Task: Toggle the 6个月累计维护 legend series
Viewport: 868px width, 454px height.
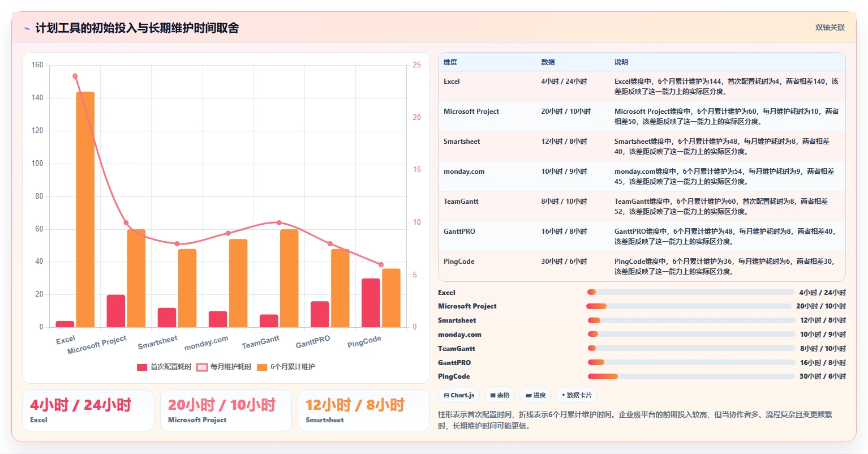Action: (x=286, y=367)
